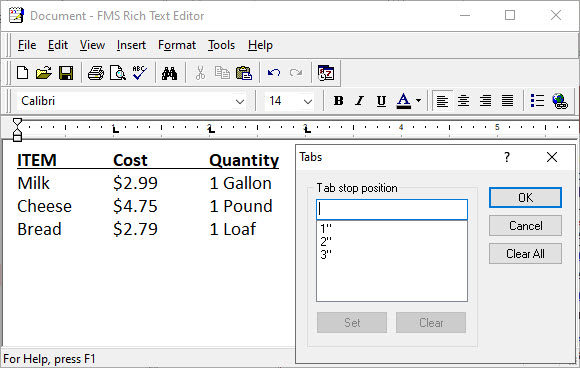Click the Print icon

(x=96, y=72)
